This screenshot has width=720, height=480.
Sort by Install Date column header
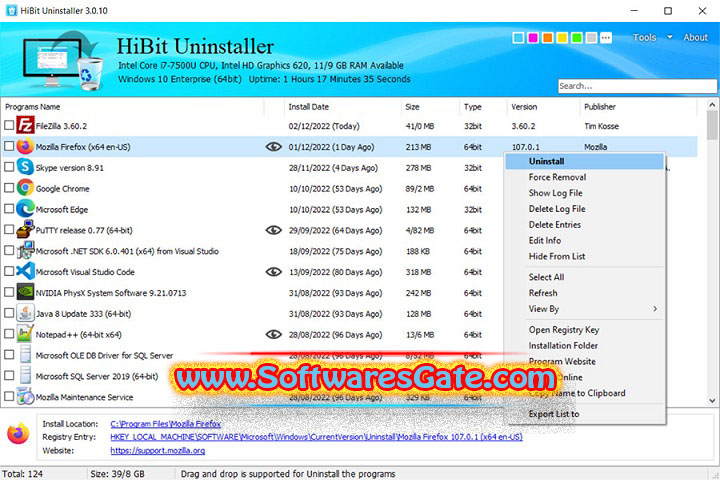[309, 107]
